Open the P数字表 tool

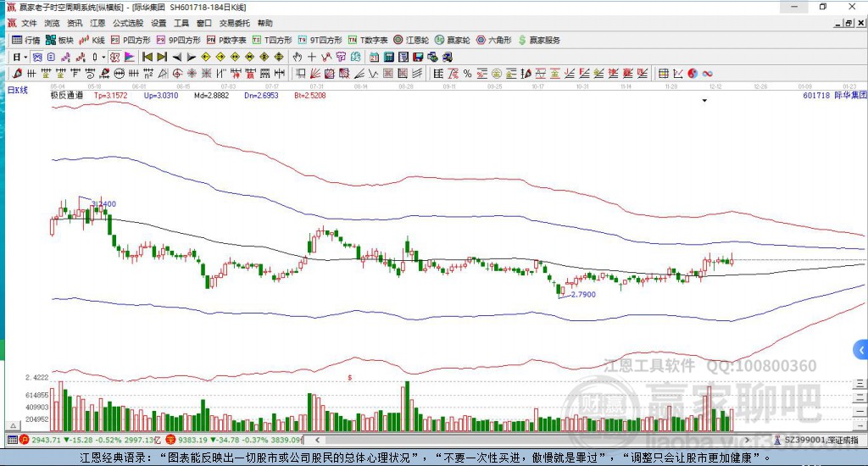pos(226,40)
